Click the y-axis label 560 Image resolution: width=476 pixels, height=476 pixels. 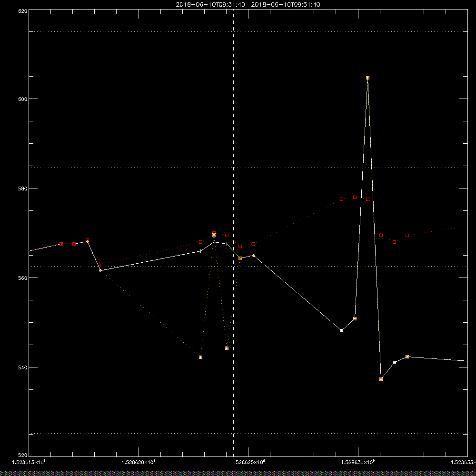point(22,278)
